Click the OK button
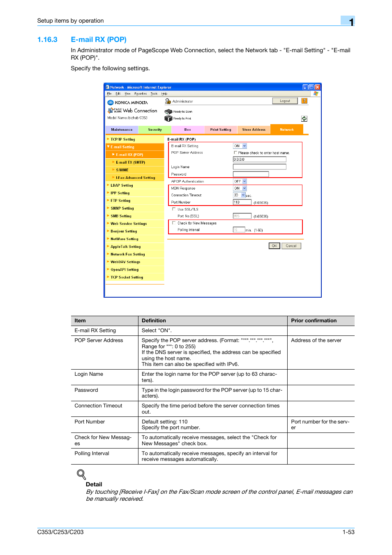The image size is (392, 555). pyautogui.click(x=274, y=246)
